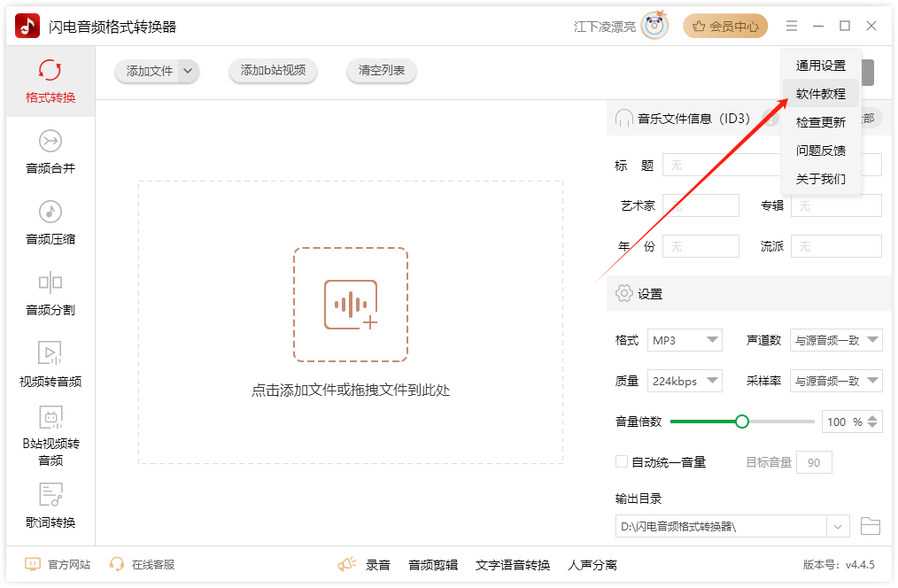Select 检查更新 menu item
The width and height of the screenshot is (898, 588).
click(820, 122)
